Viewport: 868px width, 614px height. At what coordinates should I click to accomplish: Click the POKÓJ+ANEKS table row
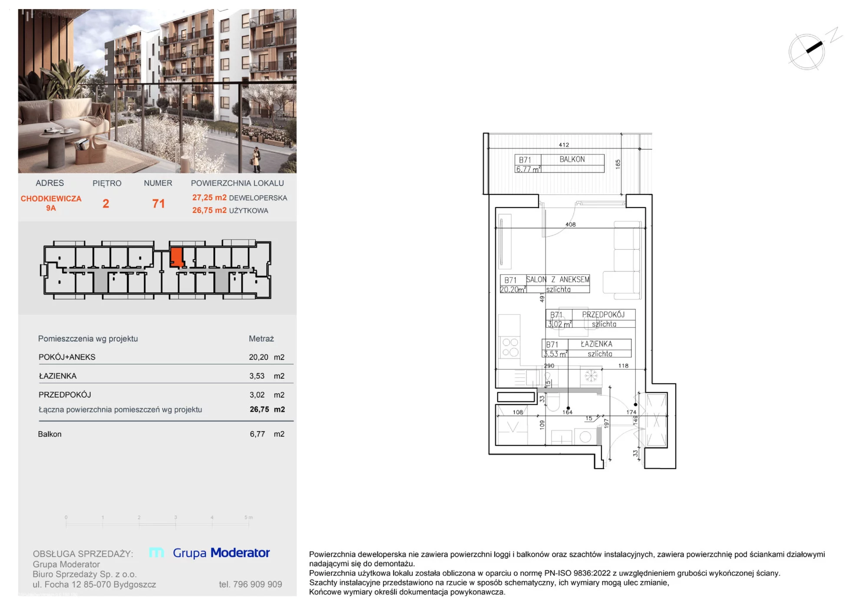click(x=166, y=357)
